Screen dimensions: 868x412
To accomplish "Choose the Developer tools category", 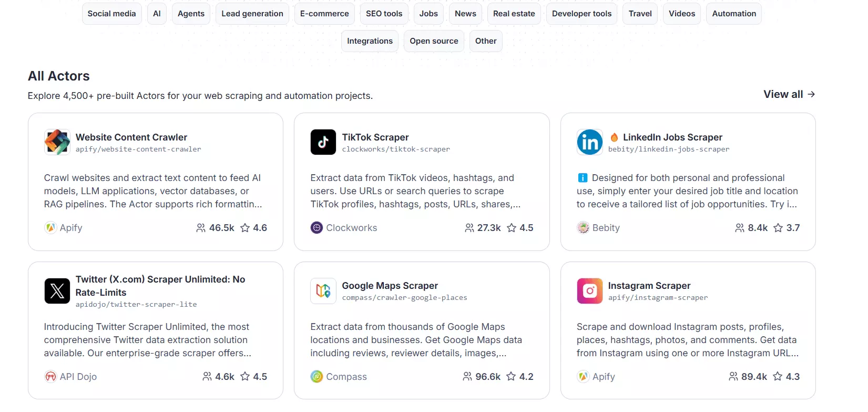I will [581, 14].
